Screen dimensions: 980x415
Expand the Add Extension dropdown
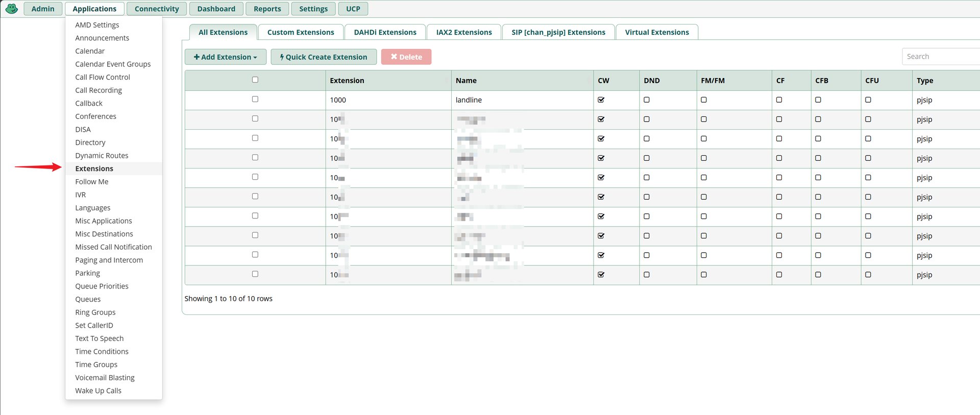226,57
